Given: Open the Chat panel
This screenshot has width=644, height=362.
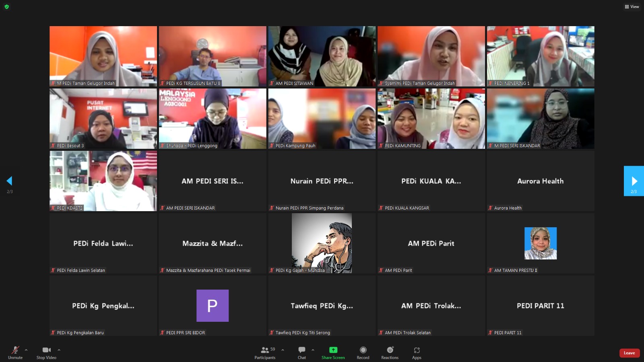Looking at the screenshot, I should [302, 350].
